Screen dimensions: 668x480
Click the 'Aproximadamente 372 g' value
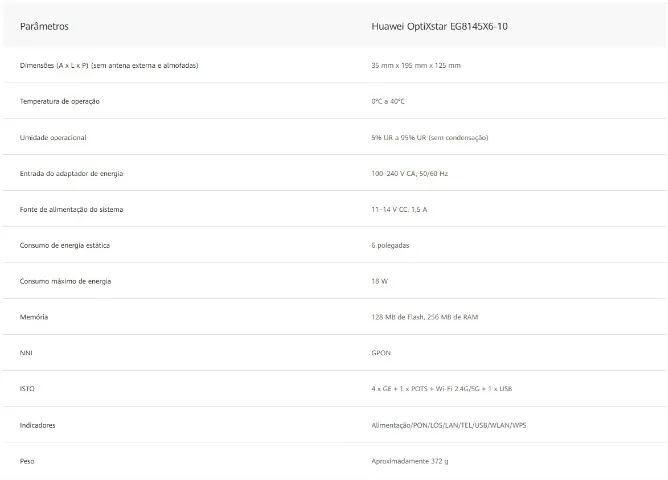pyautogui.click(x=410, y=461)
